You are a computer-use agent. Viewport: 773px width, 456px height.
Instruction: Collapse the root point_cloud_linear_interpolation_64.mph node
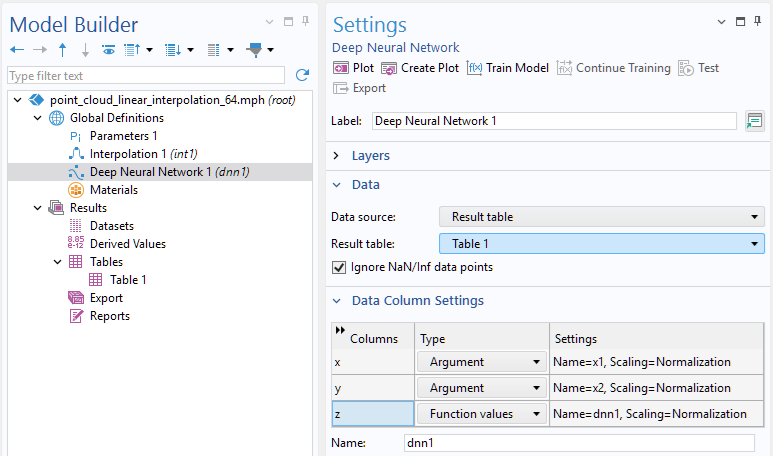coord(18,100)
